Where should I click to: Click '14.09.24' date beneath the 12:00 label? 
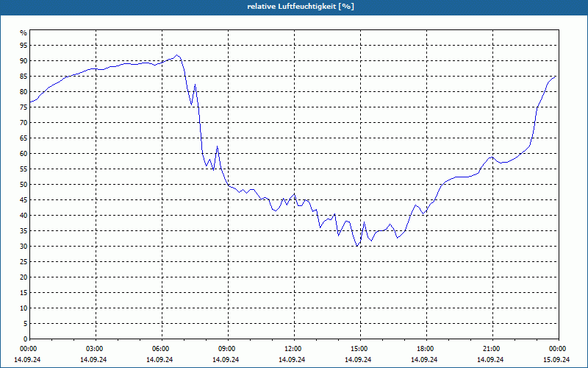click(x=292, y=359)
